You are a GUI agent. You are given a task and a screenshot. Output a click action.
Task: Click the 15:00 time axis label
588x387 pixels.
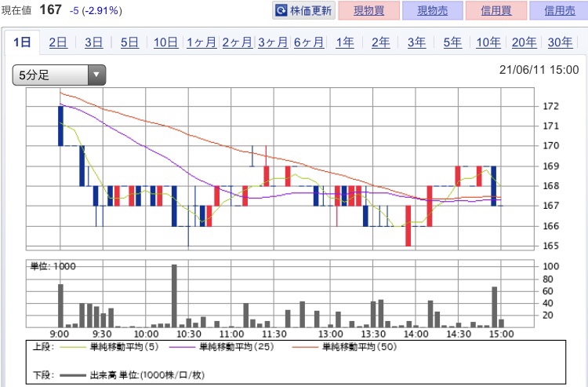502,334
